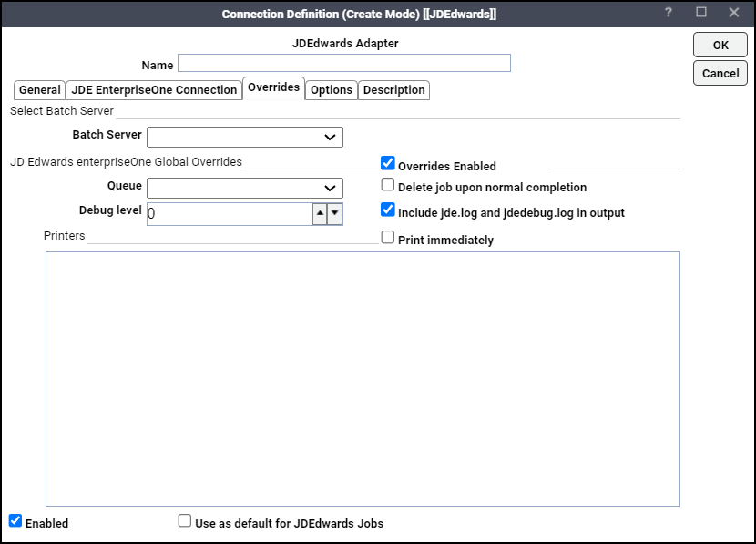Open the Description tab
Image resolution: width=756 pixels, height=544 pixels.
coord(393,90)
